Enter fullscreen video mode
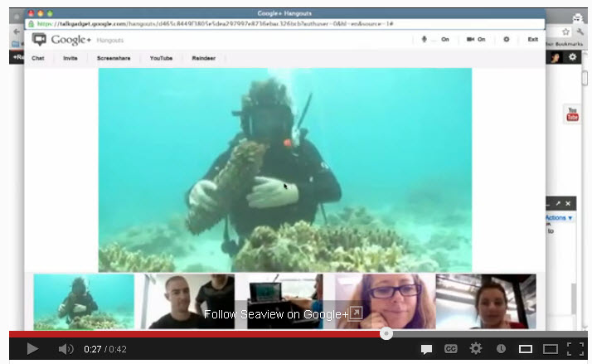This screenshot has width=592, height=364. pyautogui.click(x=574, y=349)
